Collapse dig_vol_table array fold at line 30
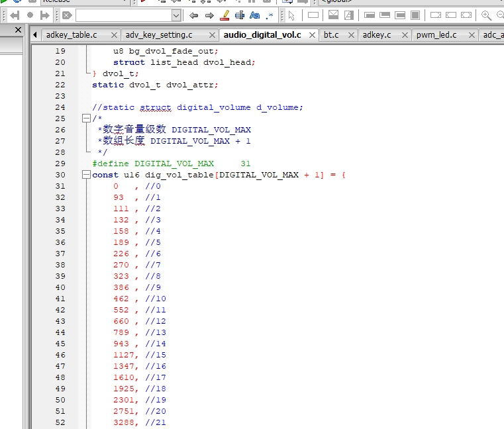Screen dimensions: 504x429 point(86,175)
